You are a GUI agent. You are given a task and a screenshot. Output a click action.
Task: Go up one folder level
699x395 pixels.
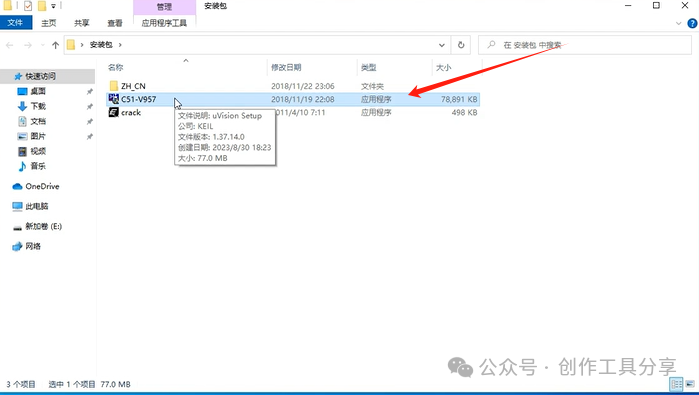tap(55, 45)
